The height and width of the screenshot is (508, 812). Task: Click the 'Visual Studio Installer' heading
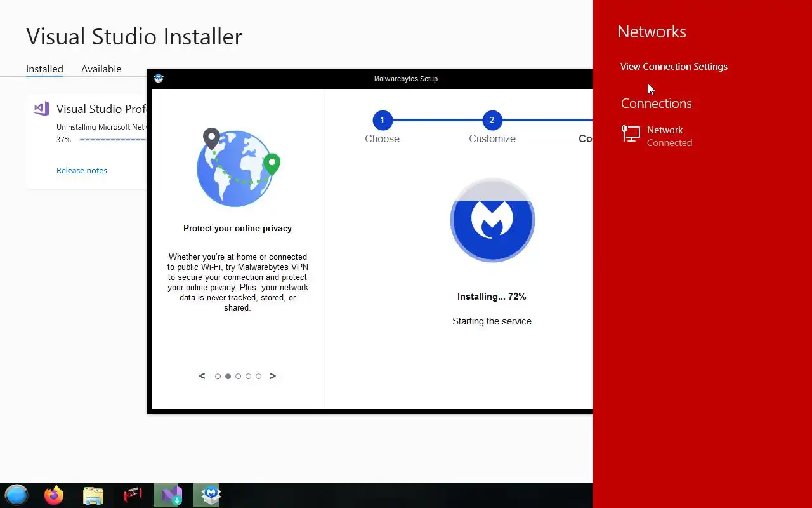134,36
